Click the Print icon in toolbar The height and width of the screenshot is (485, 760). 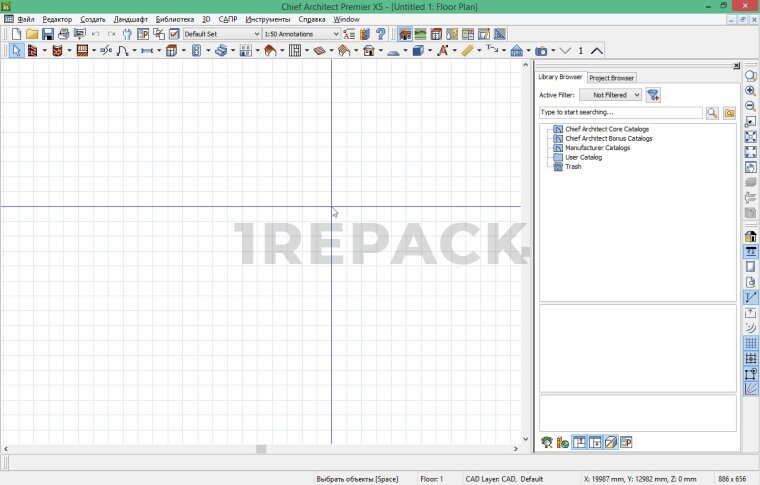[63, 34]
